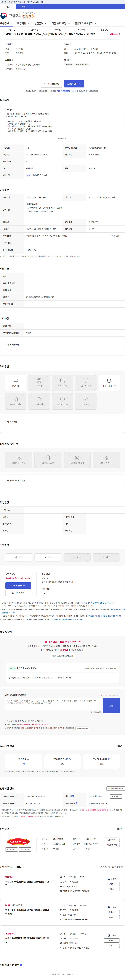
Task: Expand the 채용정보 menu
Action: pos(7,24)
